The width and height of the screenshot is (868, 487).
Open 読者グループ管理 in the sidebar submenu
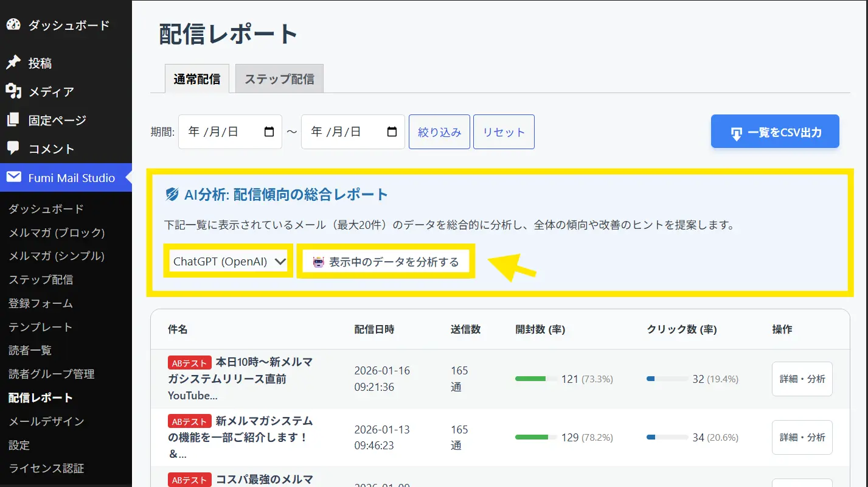(x=52, y=374)
